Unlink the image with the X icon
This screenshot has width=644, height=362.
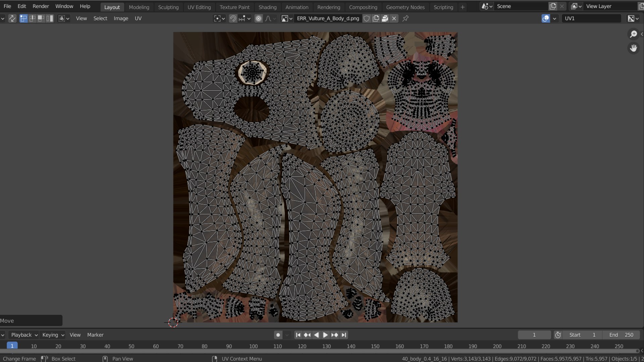(x=394, y=18)
